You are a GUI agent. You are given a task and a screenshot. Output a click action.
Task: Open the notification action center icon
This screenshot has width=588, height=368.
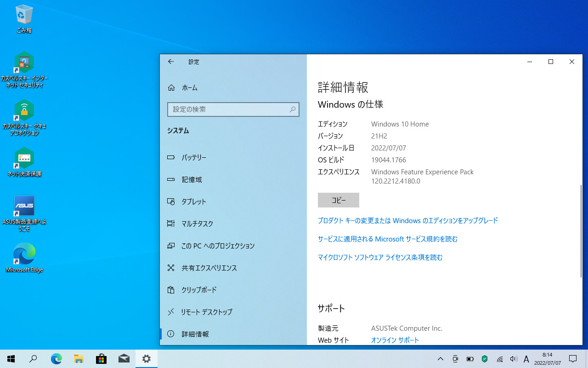(573, 359)
